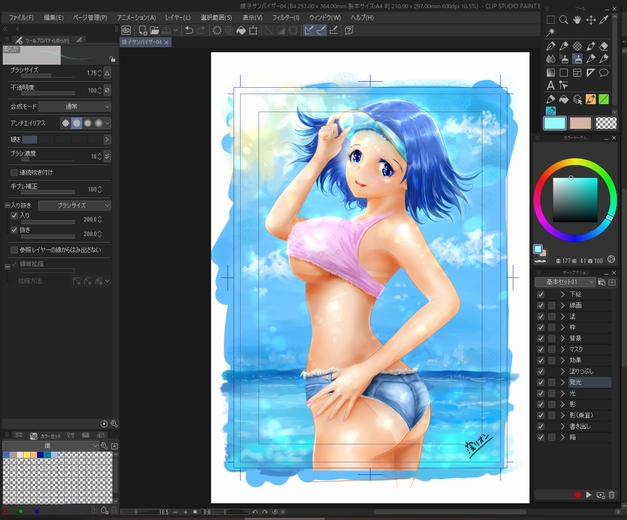Image resolution: width=627 pixels, height=520 pixels.
Task: Open the color set name dropdown
Action: [50, 446]
